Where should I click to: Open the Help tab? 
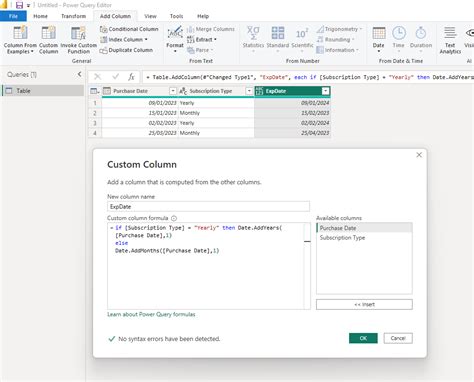pos(203,16)
